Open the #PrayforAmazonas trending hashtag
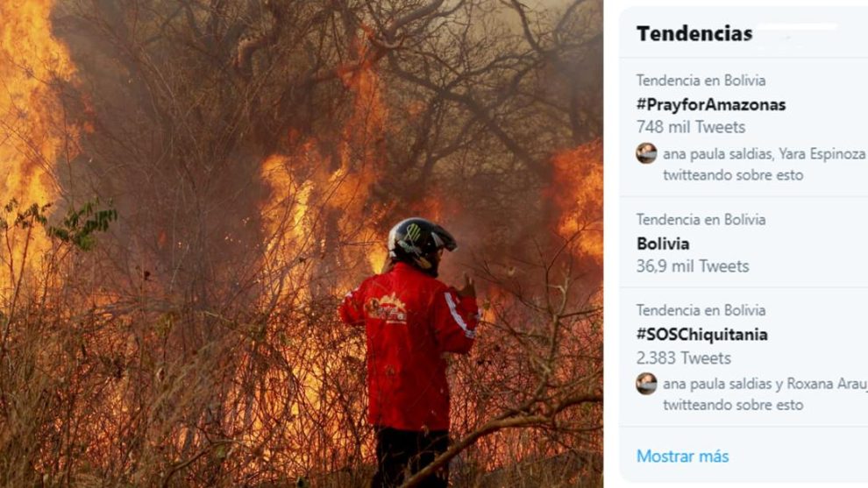 click(x=711, y=104)
